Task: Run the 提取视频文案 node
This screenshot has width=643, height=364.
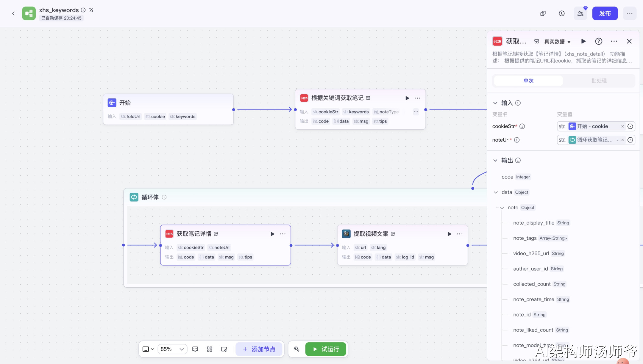Action: click(x=449, y=234)
